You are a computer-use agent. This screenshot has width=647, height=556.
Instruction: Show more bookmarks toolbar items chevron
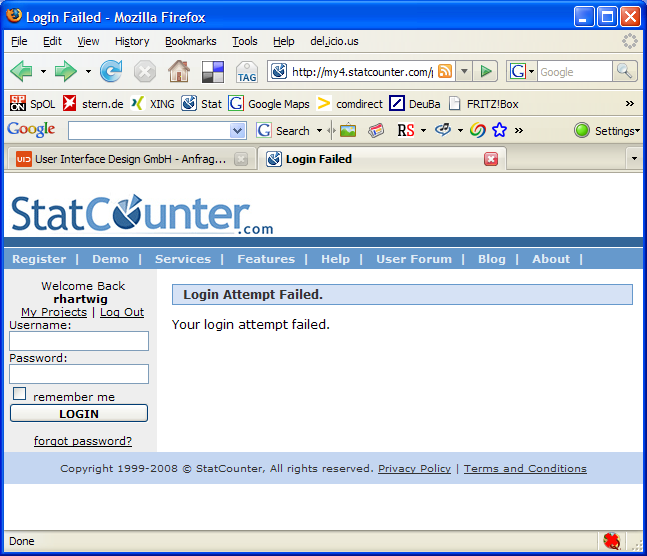coord(630,103)
